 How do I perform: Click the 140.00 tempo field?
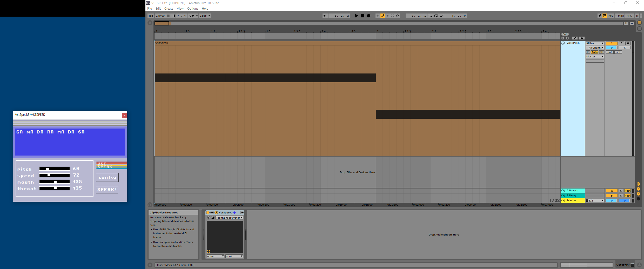(160, 16)
